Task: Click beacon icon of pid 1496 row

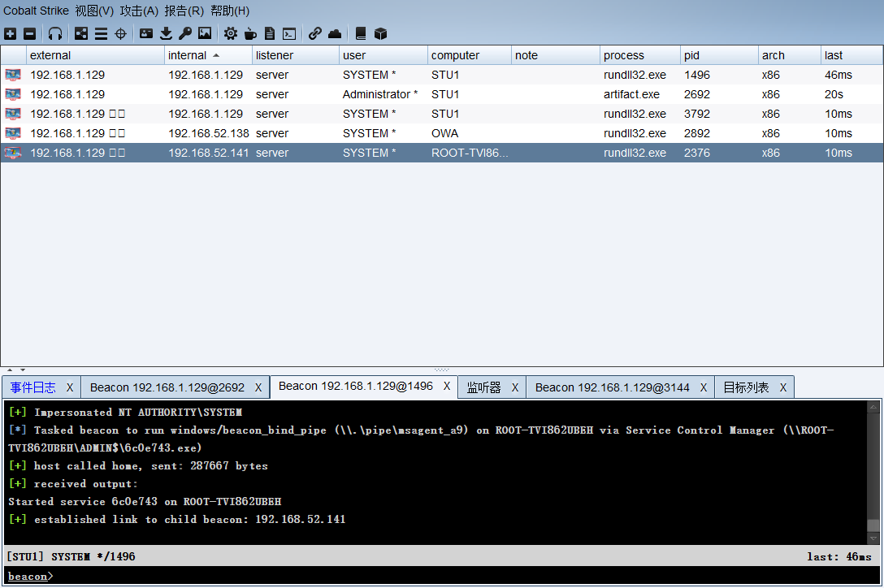Action: pos(13,75)
